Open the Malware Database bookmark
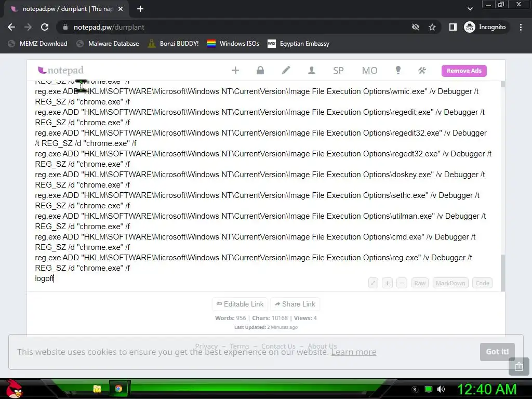The image size is (532, 399). pyautogui.click(x=108, y=44)
